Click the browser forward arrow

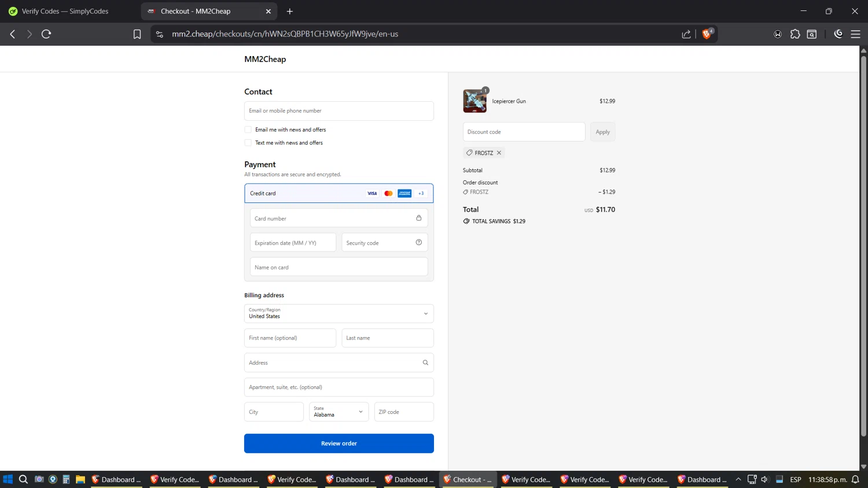point(29,34)
